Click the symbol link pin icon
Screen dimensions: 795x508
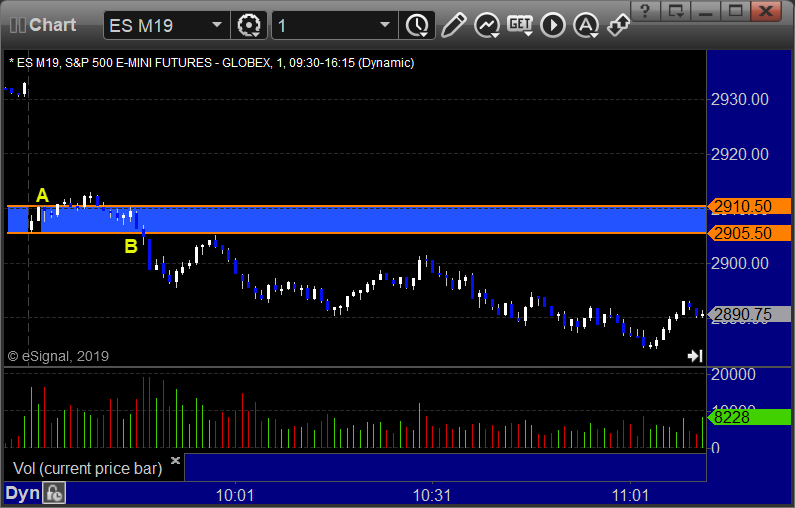619,25
